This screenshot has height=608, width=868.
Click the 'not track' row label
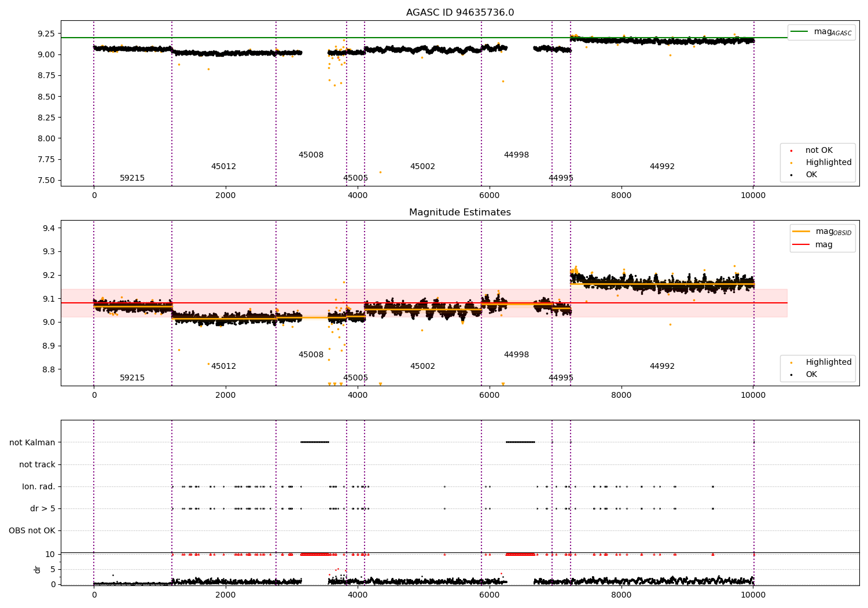(37, 465)
